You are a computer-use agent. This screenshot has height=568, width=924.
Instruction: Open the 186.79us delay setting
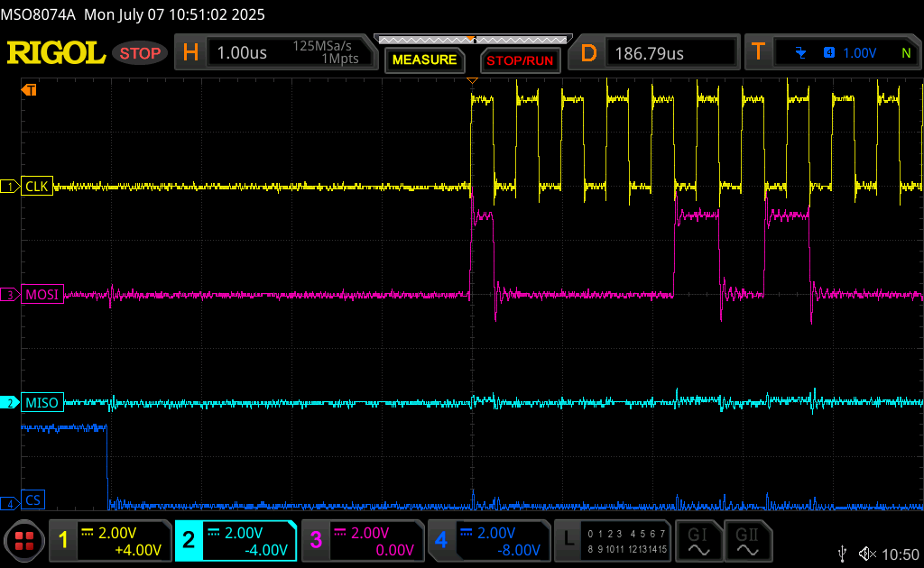(x=650, y=53)
